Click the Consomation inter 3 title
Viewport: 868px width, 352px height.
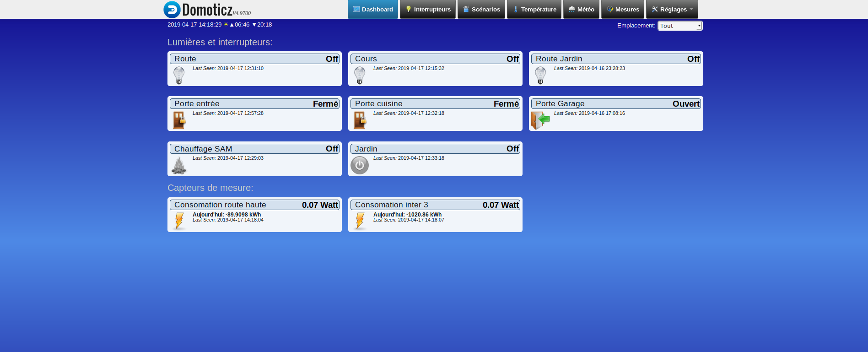pyautogui.click(x=392, y=205)
